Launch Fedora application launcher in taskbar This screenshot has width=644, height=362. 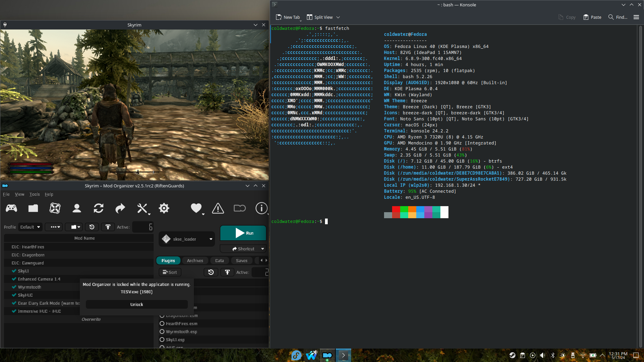[x=296, y=355]
